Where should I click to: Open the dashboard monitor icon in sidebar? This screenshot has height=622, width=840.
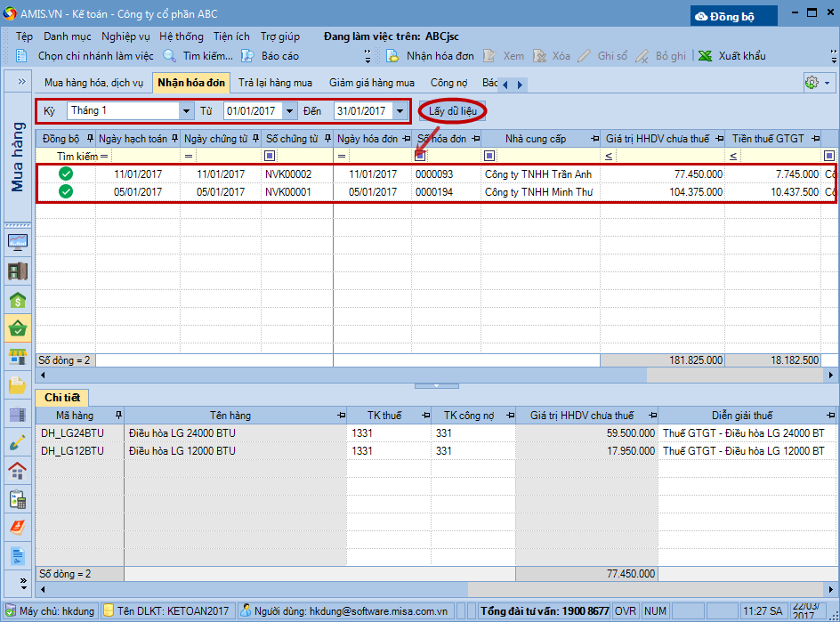tap(18, 242)
